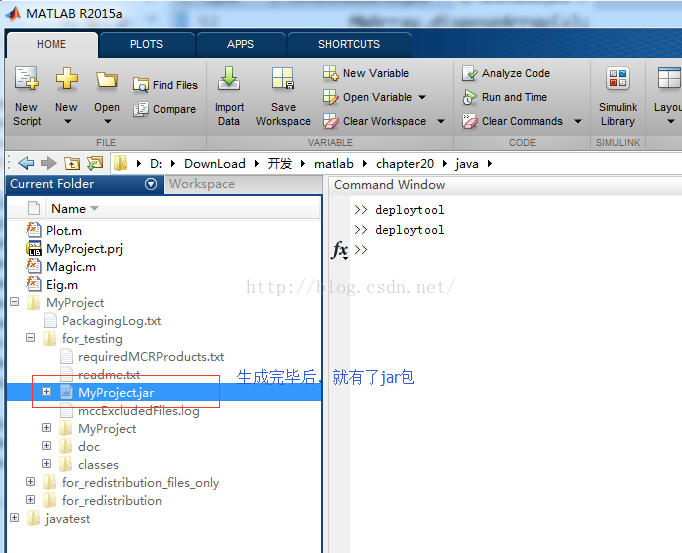Click the browse for folder icon

[x=95, y=163]
